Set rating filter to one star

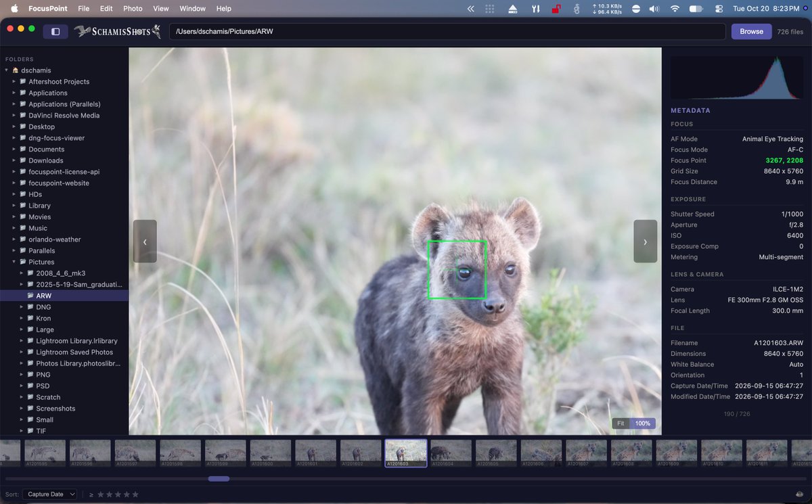pos(101,495)
